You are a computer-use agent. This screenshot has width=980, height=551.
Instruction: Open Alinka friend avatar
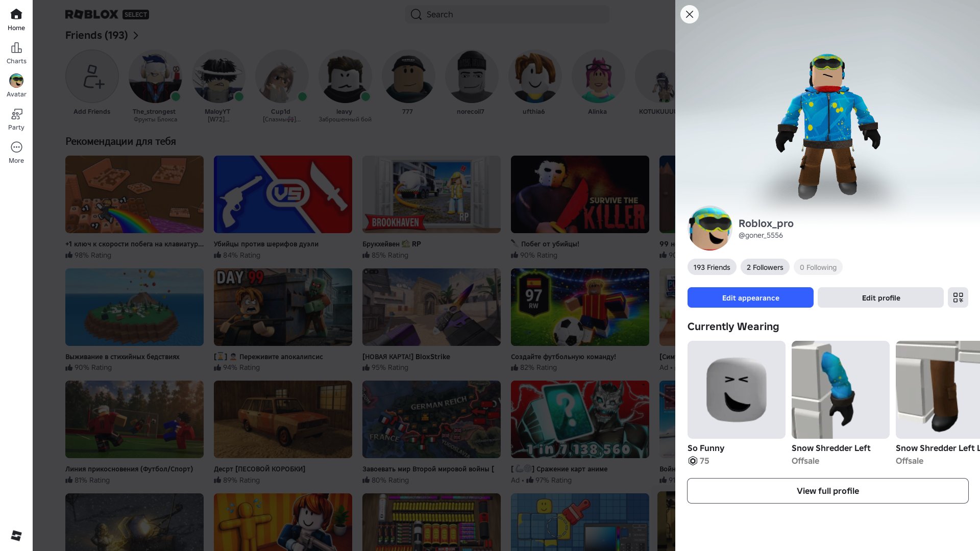598,77
